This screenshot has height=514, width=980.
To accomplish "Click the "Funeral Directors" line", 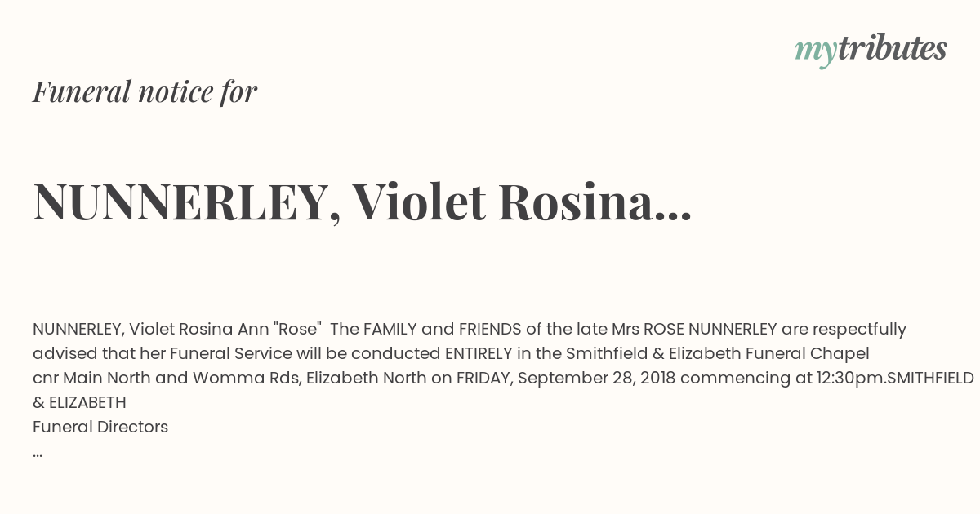I will 100,427.
